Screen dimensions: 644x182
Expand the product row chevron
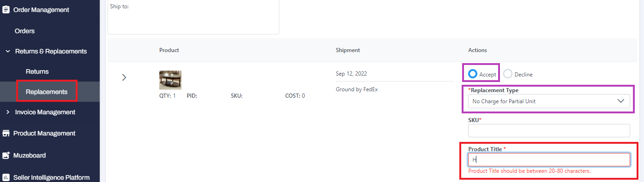click(124, 77)
